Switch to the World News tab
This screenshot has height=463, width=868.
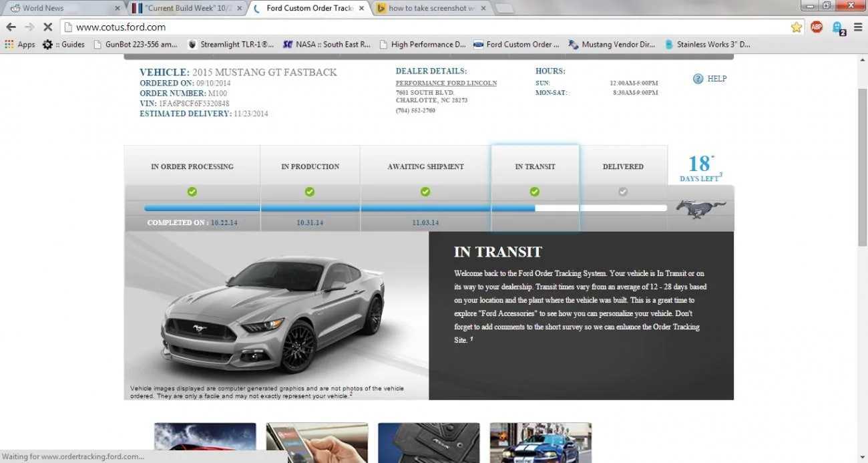[x=63, y=8]
